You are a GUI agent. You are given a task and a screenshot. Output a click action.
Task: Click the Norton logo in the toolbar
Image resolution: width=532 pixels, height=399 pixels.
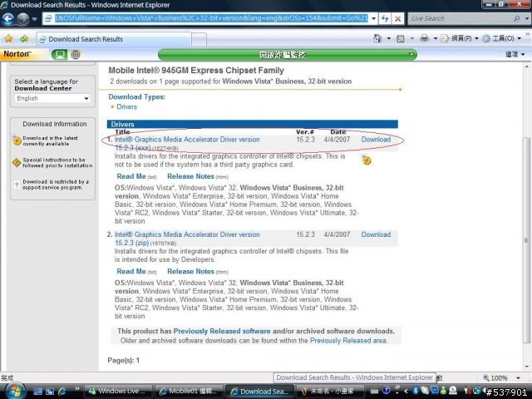(x=17, y=54)
